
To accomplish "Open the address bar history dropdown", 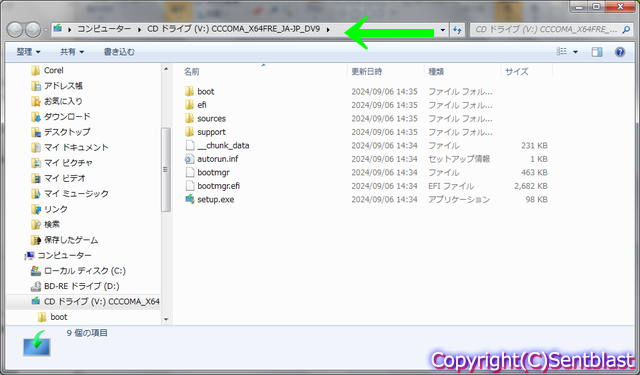I will [x=442, y=30].
